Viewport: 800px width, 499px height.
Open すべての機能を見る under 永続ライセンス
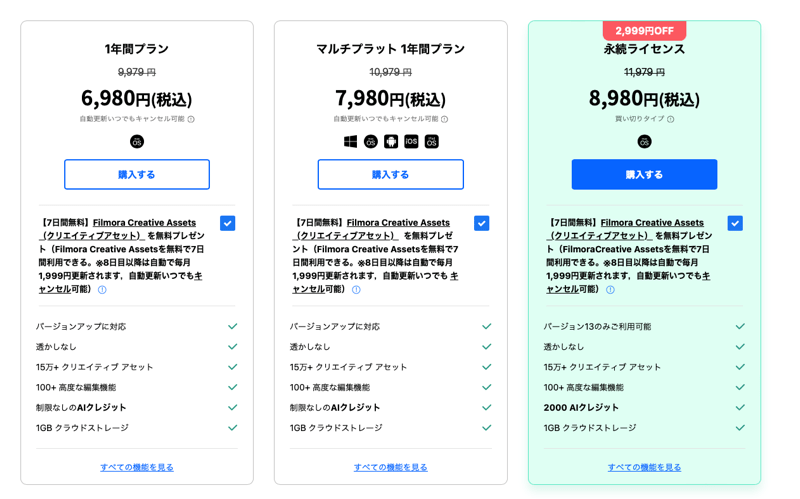(644, 467)
